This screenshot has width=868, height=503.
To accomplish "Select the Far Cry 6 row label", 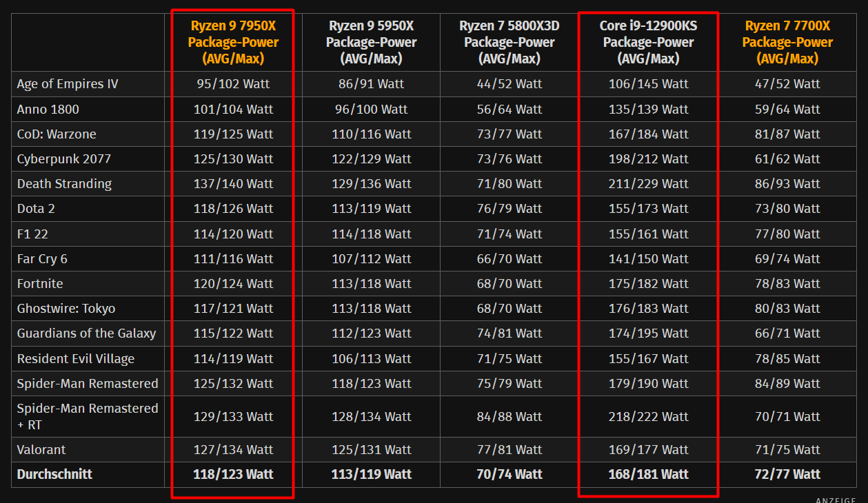I will point(42,258).
